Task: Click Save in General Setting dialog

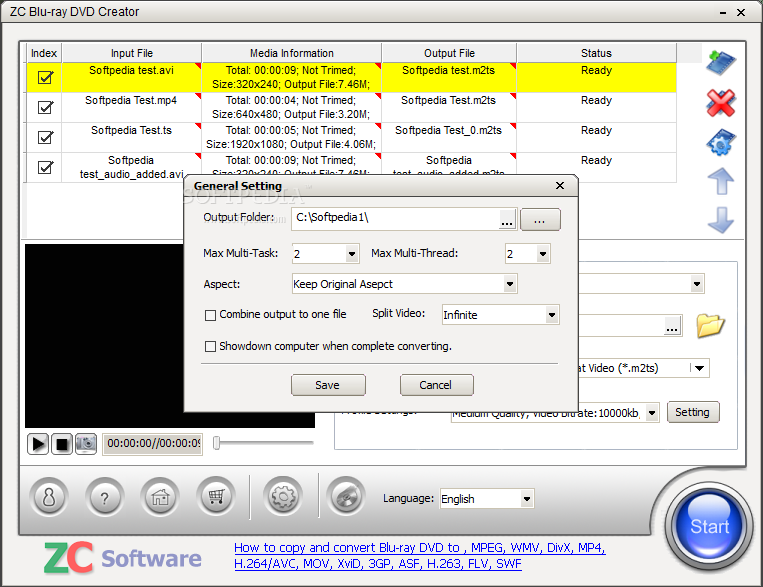Action: [328, 385]
